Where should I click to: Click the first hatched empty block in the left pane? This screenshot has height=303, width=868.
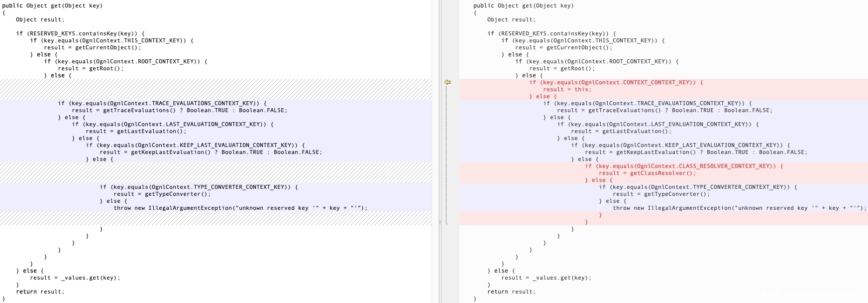[x=216, y=89]
